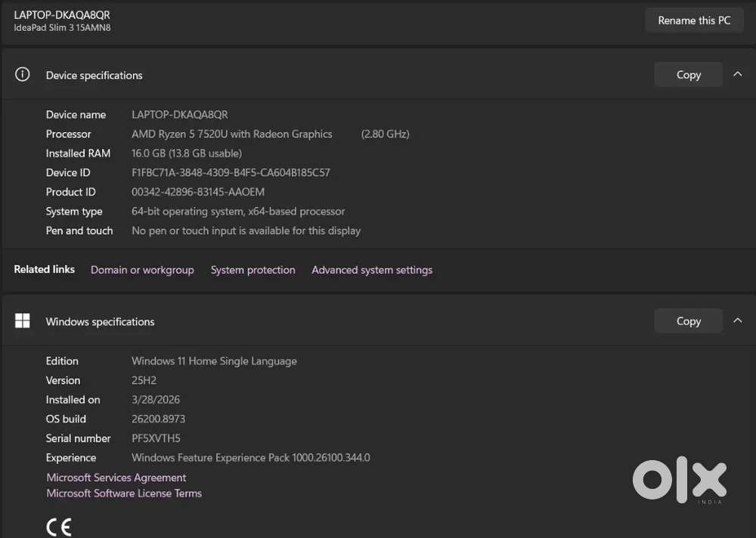Viewport: 756px width, 538px height.
Task: Click the Pen and touch label
Action: pos(79,231)
